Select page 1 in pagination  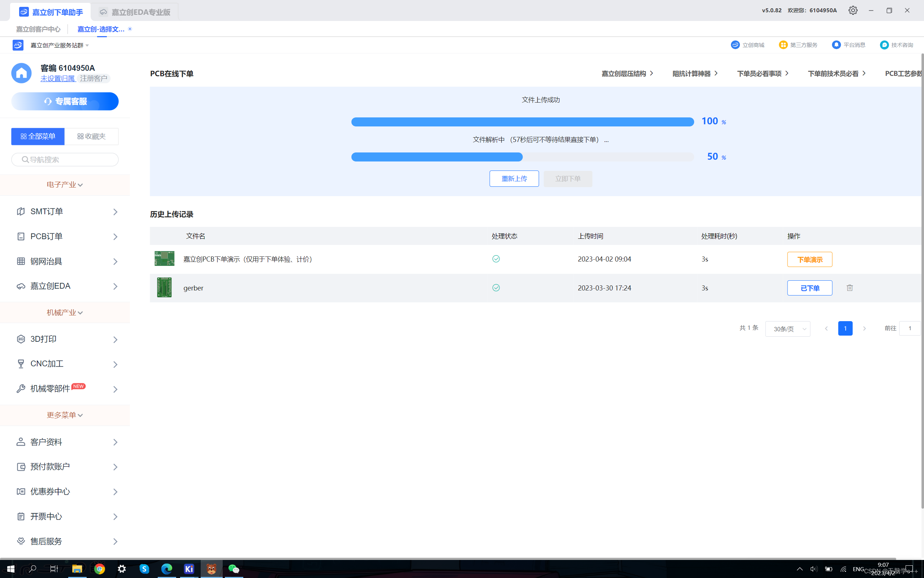(845, 328)
